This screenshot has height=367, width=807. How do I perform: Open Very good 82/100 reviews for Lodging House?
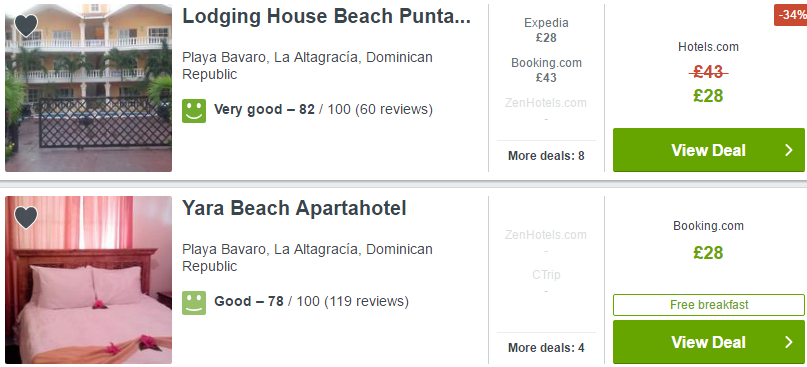coord(323,110)
